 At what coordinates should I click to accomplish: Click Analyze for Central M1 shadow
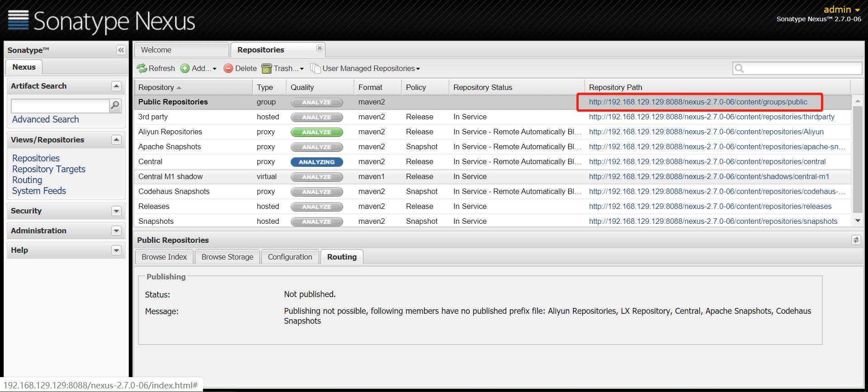316,177
